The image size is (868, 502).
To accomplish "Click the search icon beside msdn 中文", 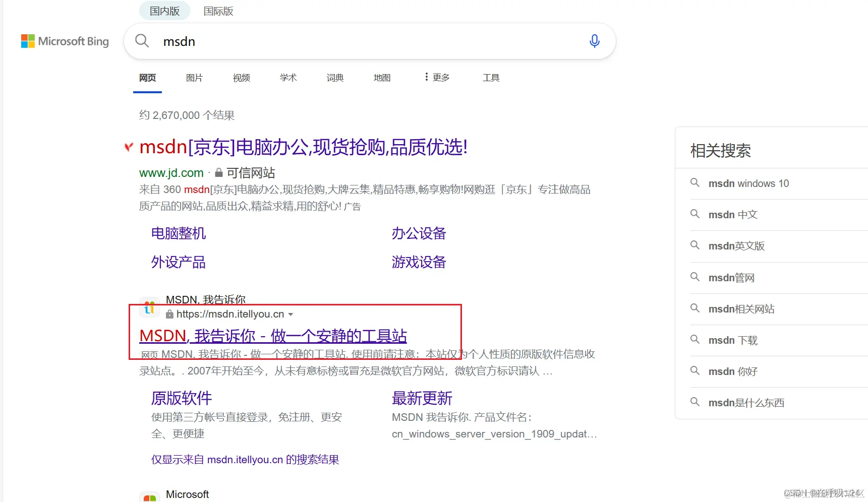I will tap(695, 214).
